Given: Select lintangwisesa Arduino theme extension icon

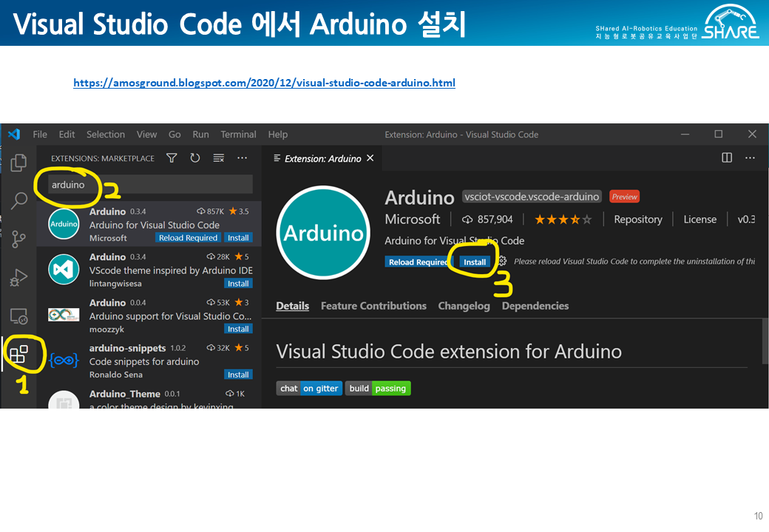Looking at the screenshot, I should (64, 270).
